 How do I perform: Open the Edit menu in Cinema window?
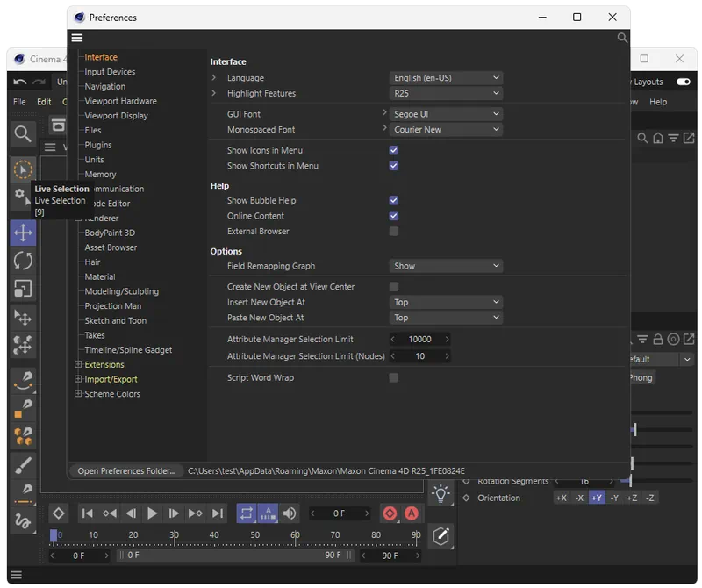[x=44, y=102]
